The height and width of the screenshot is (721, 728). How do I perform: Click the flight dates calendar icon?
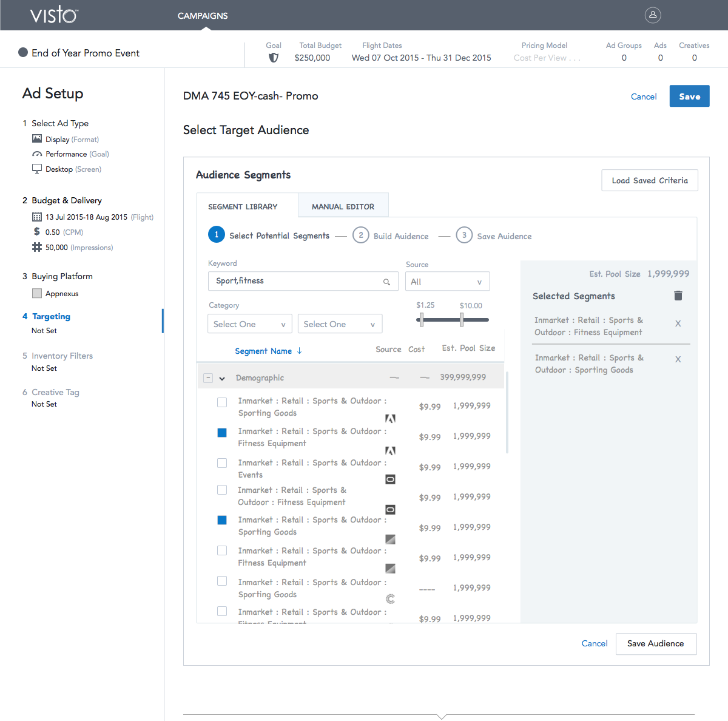coord(37,217)
